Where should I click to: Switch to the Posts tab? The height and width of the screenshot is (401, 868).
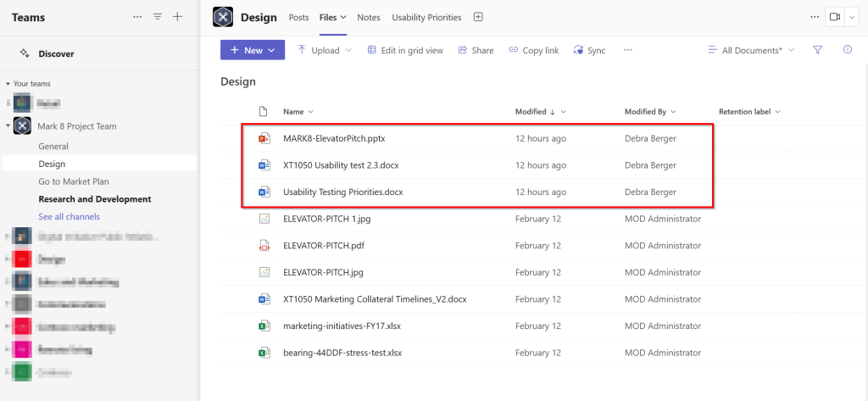(298, 17)
